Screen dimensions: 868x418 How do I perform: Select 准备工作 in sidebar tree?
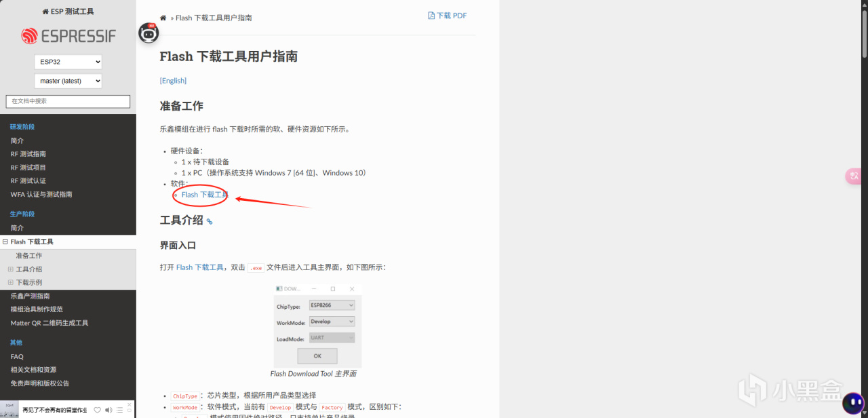tap(29, 256)
